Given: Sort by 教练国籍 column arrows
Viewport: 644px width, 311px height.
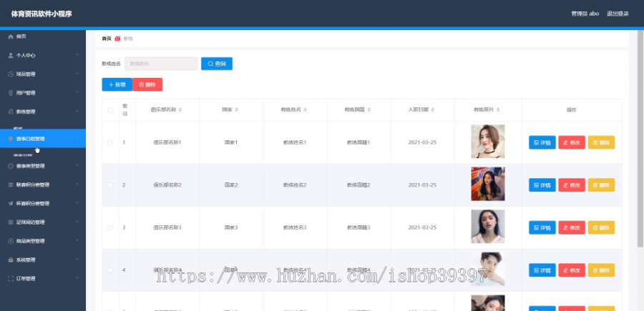Looking at the screenshot, I should (369, 110).
